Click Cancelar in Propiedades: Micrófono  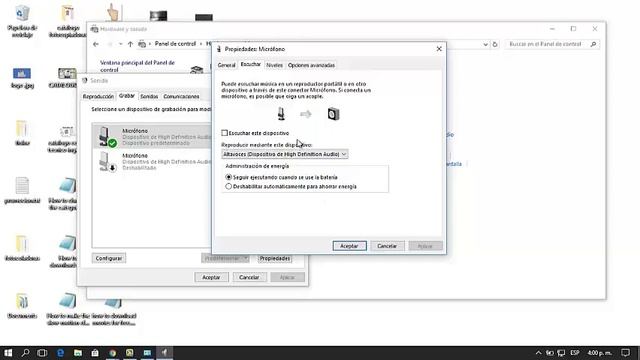coord(387,246)
